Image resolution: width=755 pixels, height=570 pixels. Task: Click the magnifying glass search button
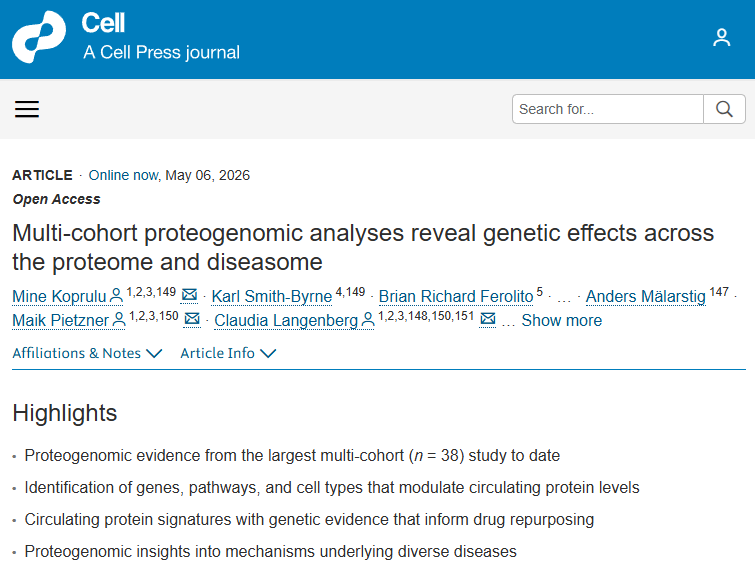(724, 109)
